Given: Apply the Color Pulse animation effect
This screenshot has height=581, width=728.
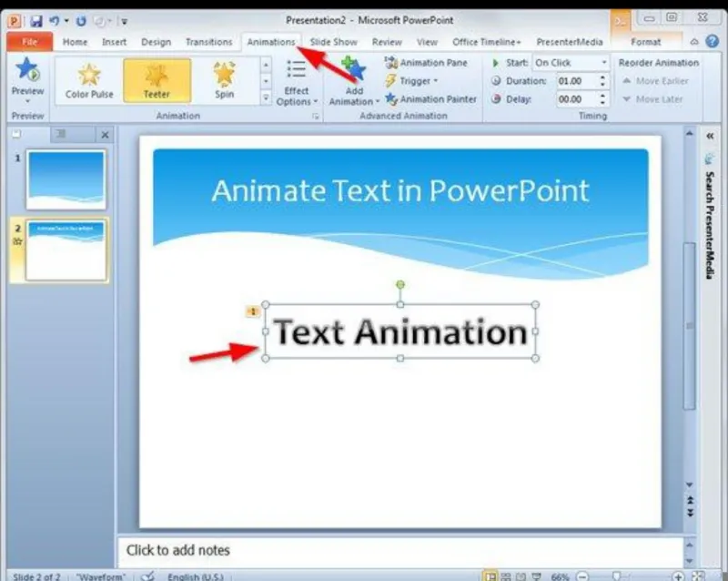Looking at the screenshot, I should tap(89, 80).
